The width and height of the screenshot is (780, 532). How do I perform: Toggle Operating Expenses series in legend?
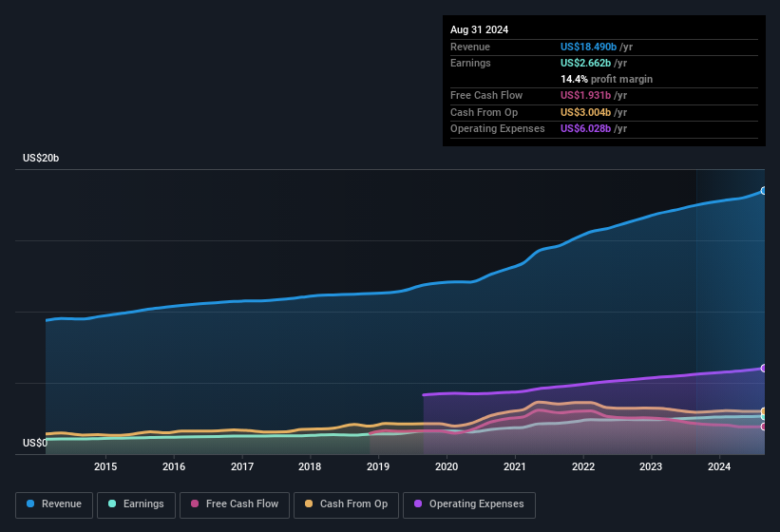pos(469,503)
